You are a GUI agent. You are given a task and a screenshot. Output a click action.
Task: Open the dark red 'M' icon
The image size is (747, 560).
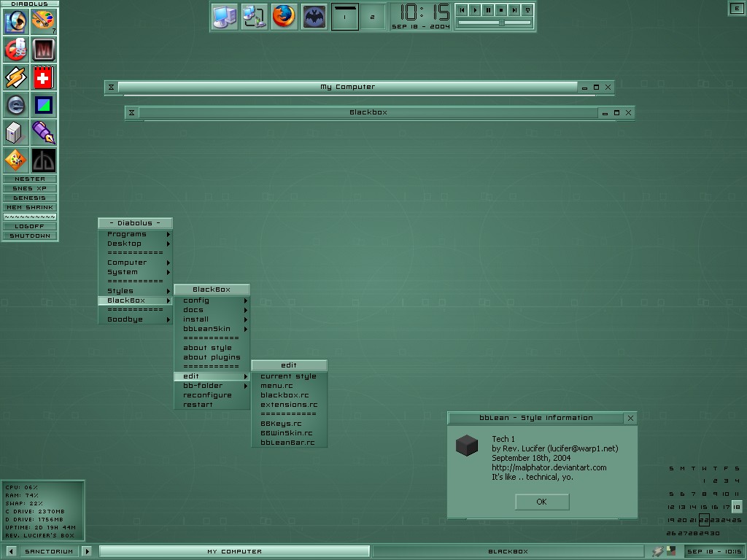tap(43, 50)
